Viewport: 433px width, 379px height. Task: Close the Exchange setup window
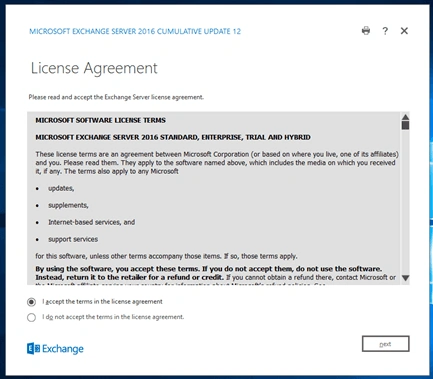[404, 31]
